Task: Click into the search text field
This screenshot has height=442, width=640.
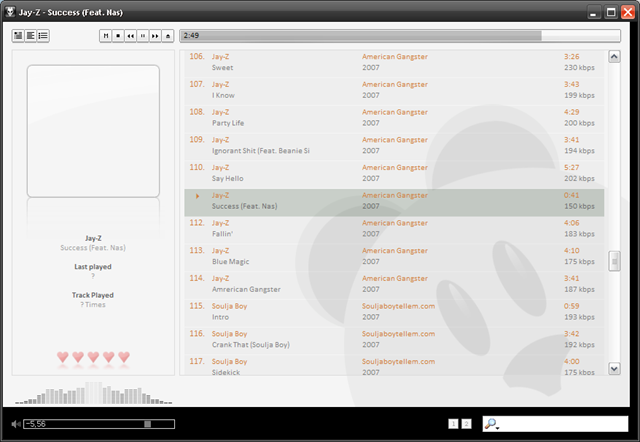Action: pyautogui.click(x=563, y=424)
